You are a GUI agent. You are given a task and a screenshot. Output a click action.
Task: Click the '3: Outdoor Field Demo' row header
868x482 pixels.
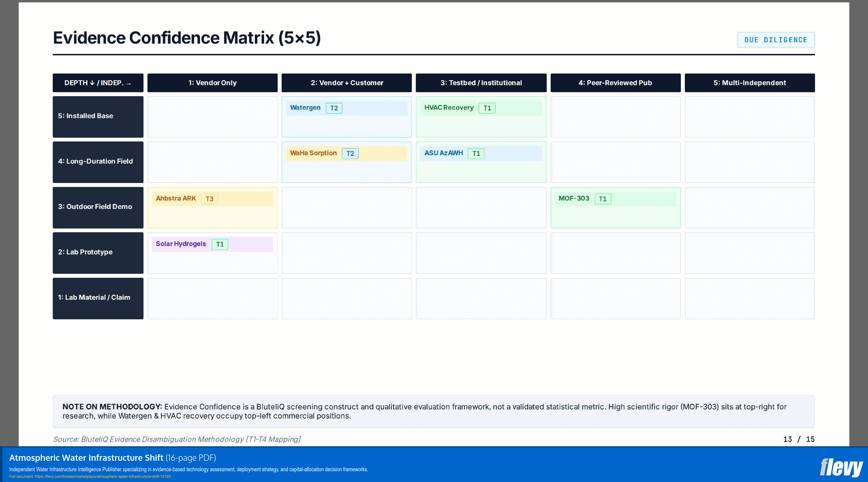tap(98, 208)
